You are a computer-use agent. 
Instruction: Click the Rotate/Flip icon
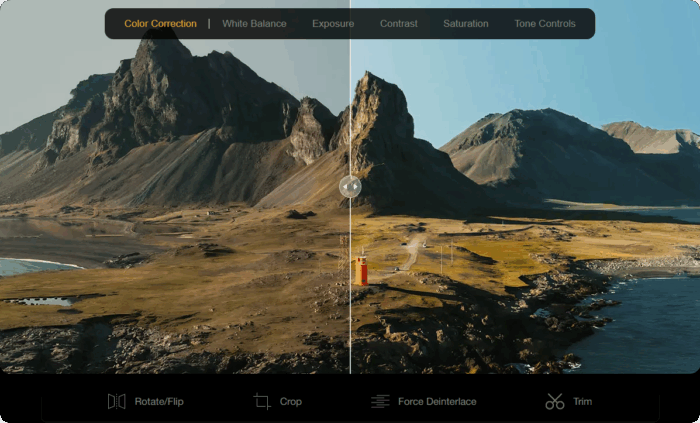tap(117, 402)
